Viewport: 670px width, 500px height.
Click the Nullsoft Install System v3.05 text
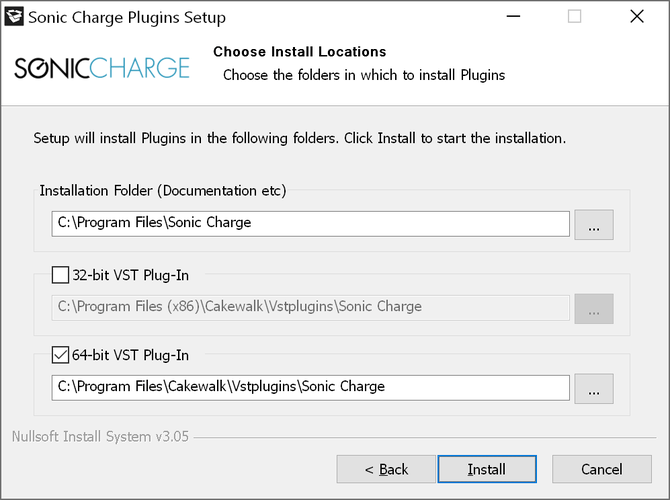[100, 436]
